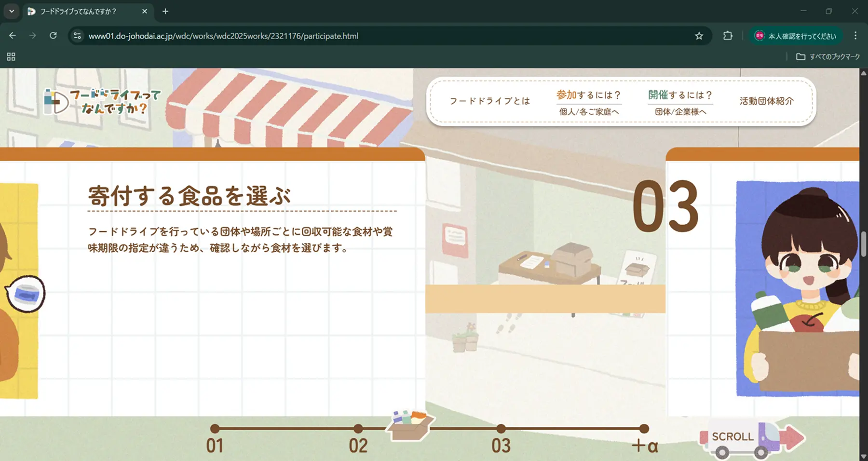868x461 pixels.
Task: Toggle the bookmark star for this page
Action: point(699,36)
